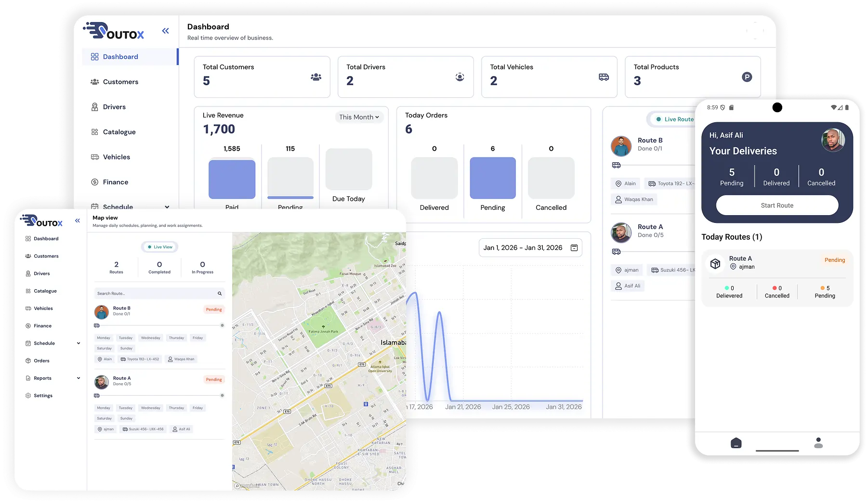867x504 pixels.
Task: Expand the Reports menu in small sidebar
Action: click(x=79, y=378)
